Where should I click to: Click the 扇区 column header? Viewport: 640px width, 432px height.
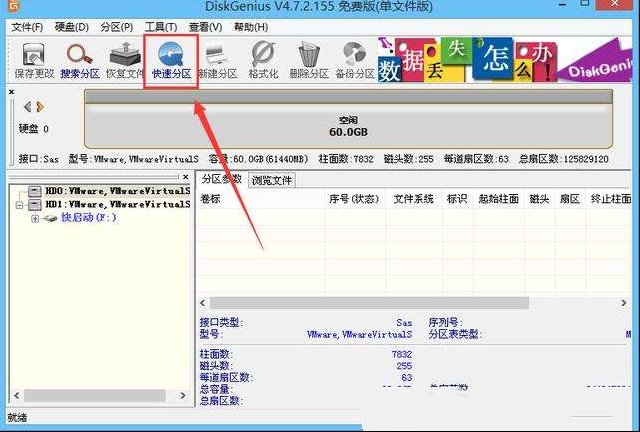[570, 199]
